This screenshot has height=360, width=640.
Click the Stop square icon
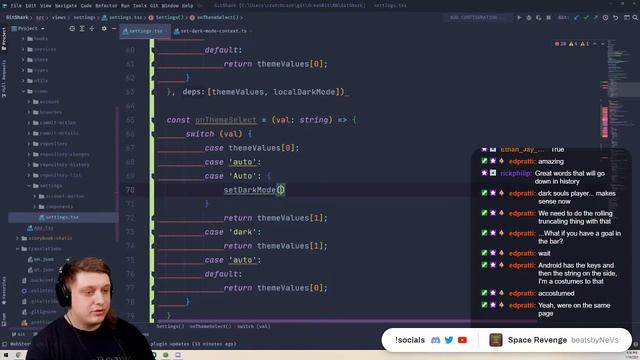point(549,18)
